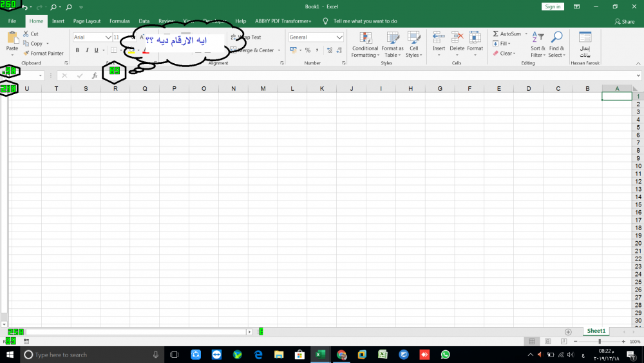Open the Arial font name dropdown

pyautogui.click(x=108, y=37)
